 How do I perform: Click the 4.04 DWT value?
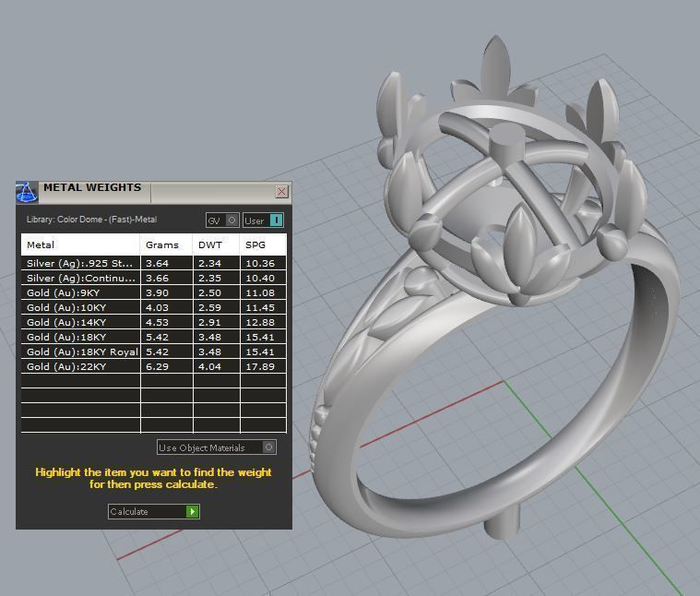[x=209, y=366]
